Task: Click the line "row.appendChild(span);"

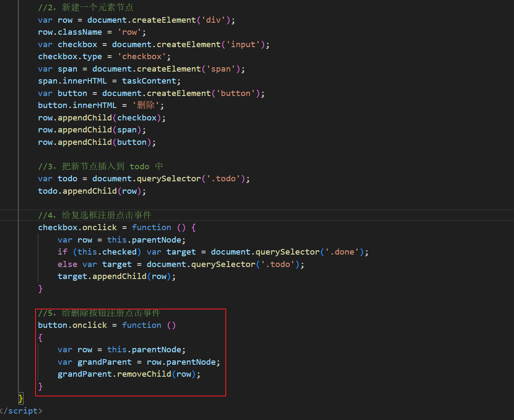Action: pos(92,130)
